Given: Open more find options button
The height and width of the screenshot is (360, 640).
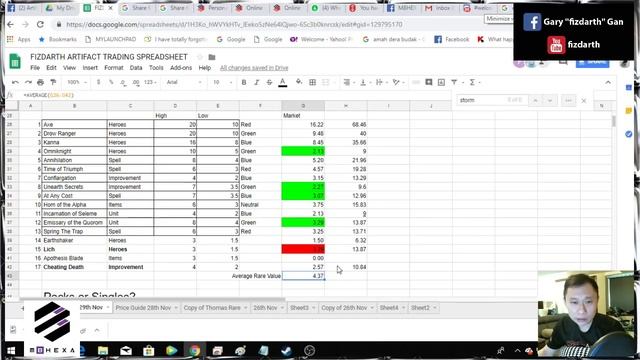Looking at the screenshot, I should click(568, 100).
